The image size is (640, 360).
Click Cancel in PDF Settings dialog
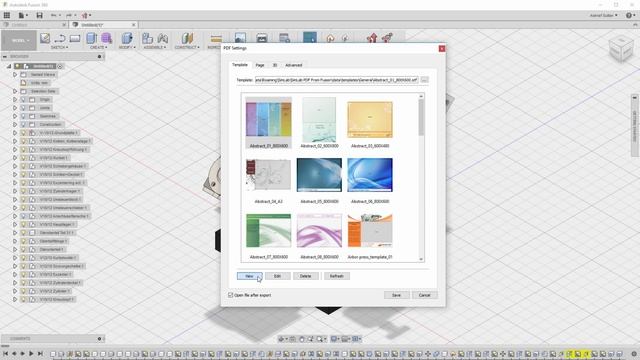(424, 295)
